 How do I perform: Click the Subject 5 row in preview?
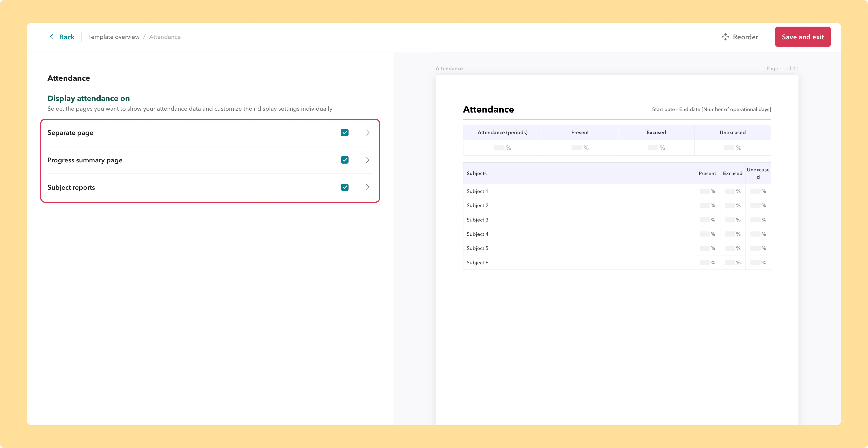(617, 248)
